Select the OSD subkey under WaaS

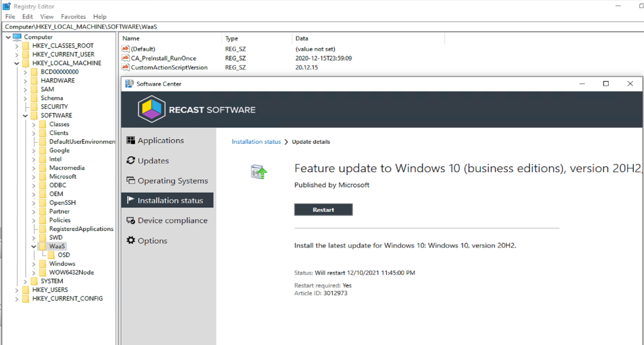click(x=64, y=255)
